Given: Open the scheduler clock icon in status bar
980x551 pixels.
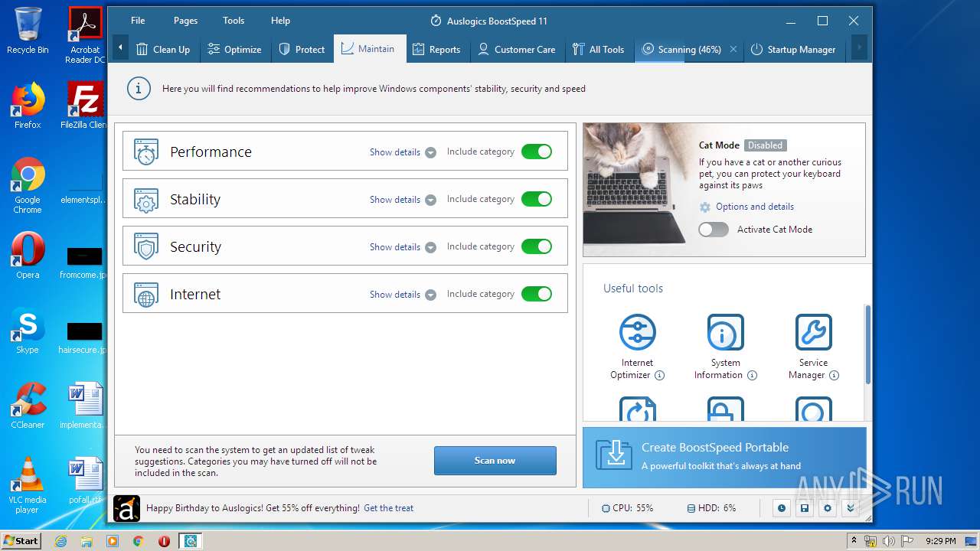Looking at the screenshot, I should tap(781, 508).
